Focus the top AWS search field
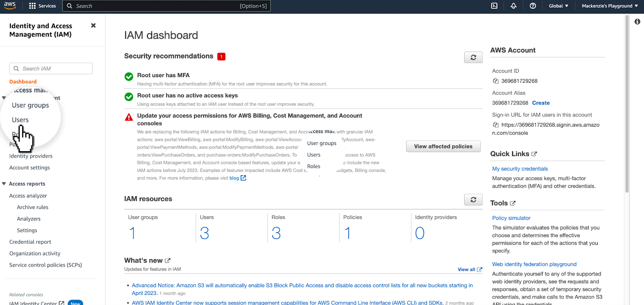The width and height of the screenshot is (644, 305). (166, 6)
